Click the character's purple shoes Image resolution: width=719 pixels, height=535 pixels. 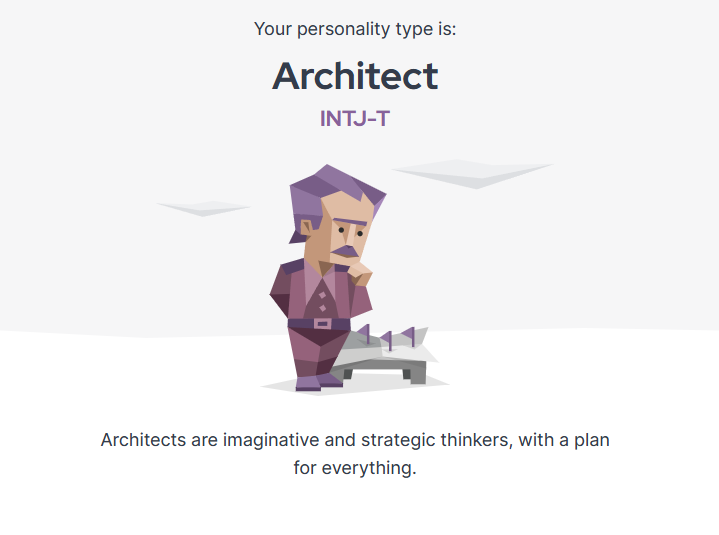click(x=318, y=382)
